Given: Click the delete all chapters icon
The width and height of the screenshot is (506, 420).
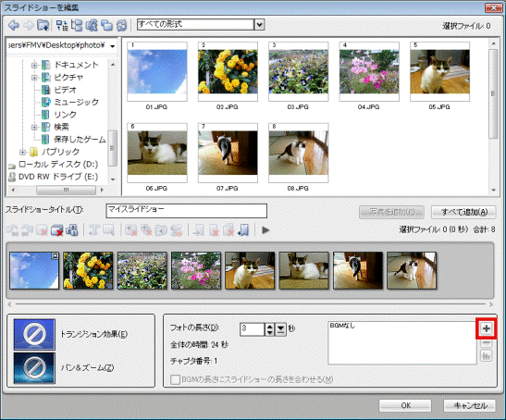Looking at the screenshot, I should 228,230.
